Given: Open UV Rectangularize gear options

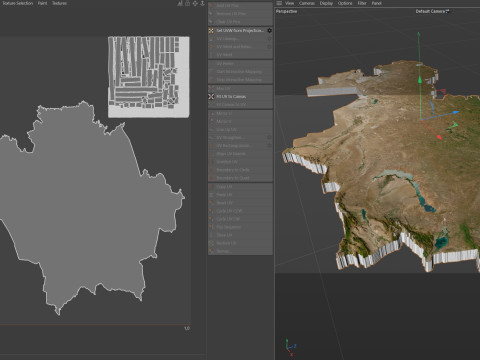Looking at the screenshot, I should pos(269,146).
